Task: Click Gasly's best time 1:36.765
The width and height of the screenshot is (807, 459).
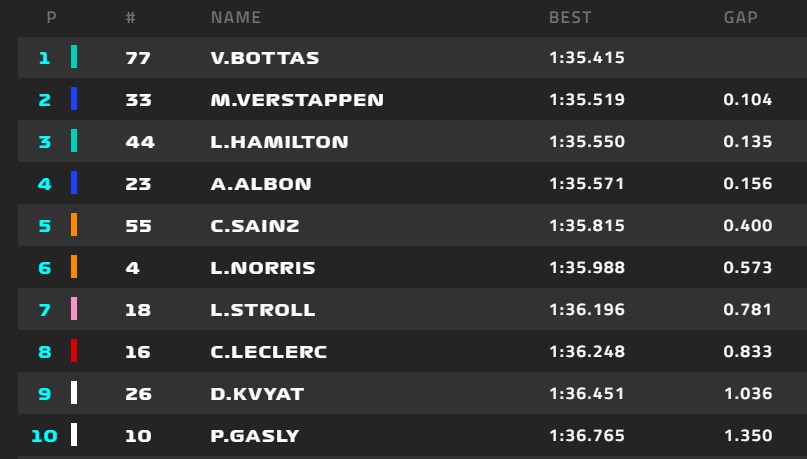Action: point(587,436)
